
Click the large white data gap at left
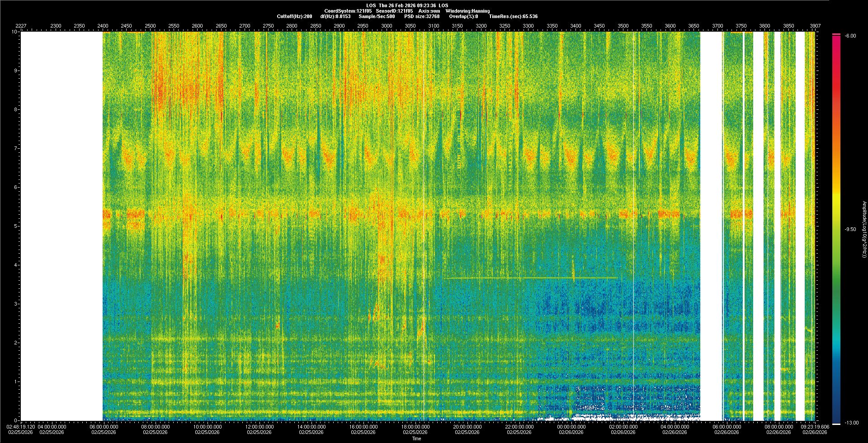tap(62, 226)
